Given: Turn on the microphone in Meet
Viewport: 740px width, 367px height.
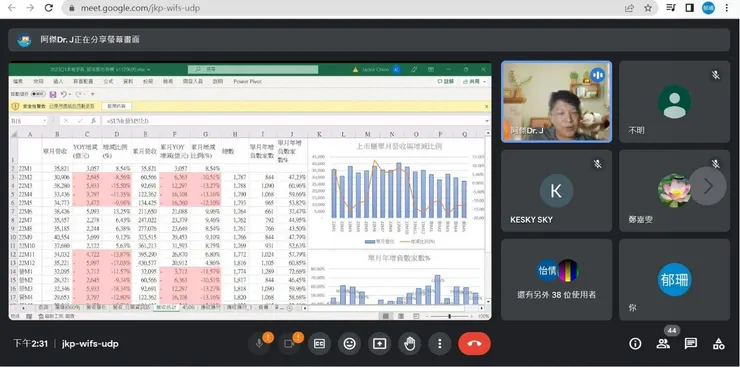Looking at the screenshot, I should (x=260, y=344).
